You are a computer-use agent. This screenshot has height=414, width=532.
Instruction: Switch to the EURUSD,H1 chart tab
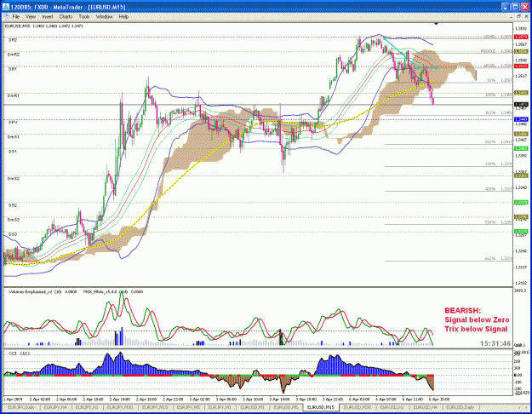392,407
